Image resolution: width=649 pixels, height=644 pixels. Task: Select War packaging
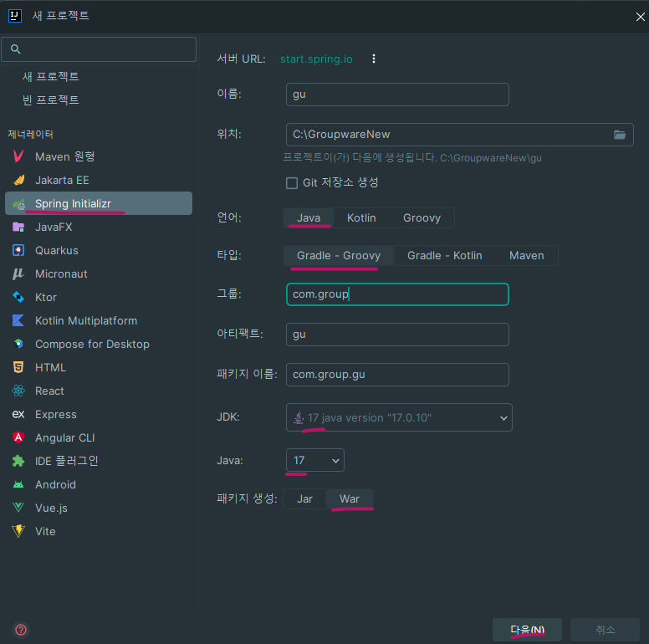click(x=350, y=498)
